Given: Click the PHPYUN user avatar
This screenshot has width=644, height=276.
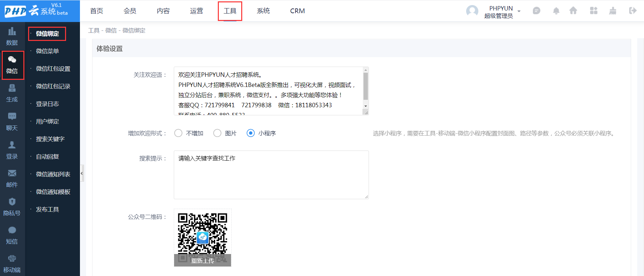Looking at the screenshot, I should coord(472,11).
